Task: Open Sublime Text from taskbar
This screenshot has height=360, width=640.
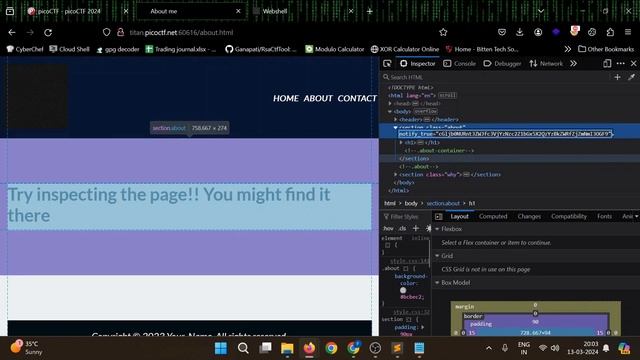Action: tap(397, 348)
